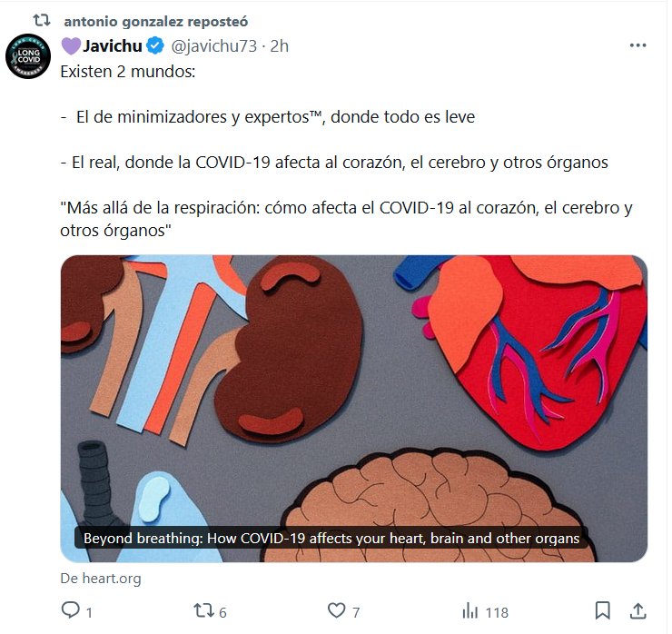Open Javichu's Long Covid profile avatar

(28, 56)
